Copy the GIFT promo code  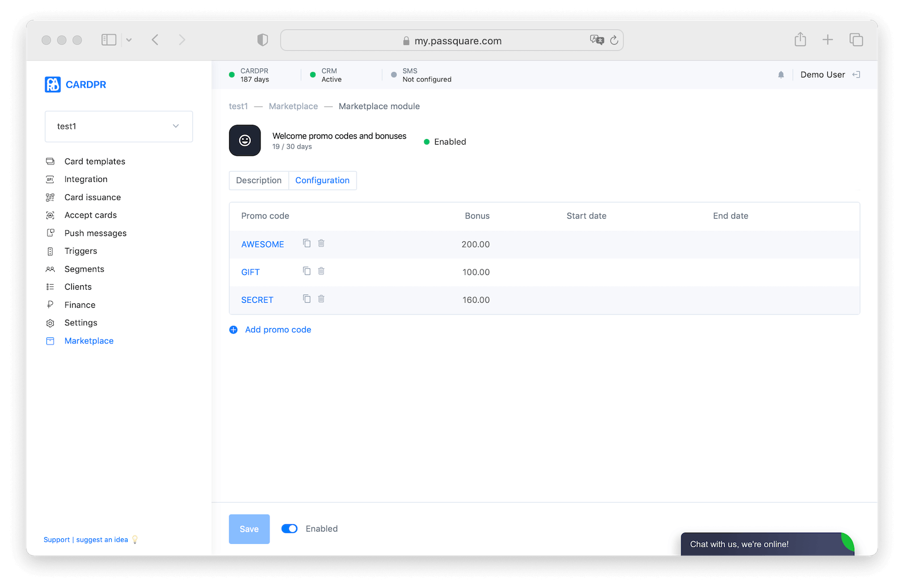point(307,271)
